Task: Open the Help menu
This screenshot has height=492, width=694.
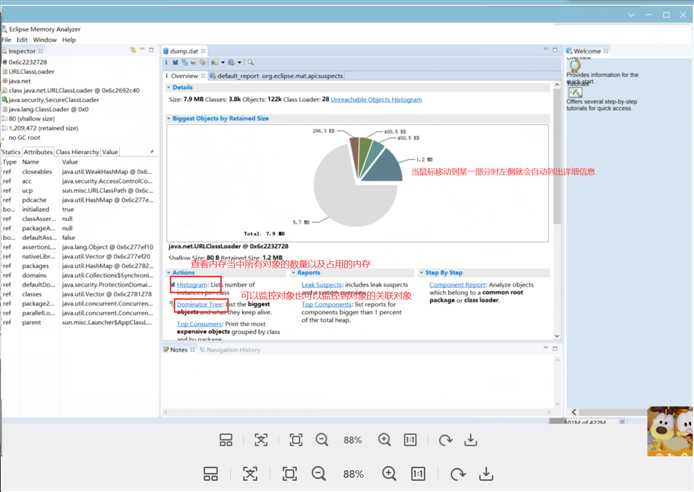Action: click(69, 40)
